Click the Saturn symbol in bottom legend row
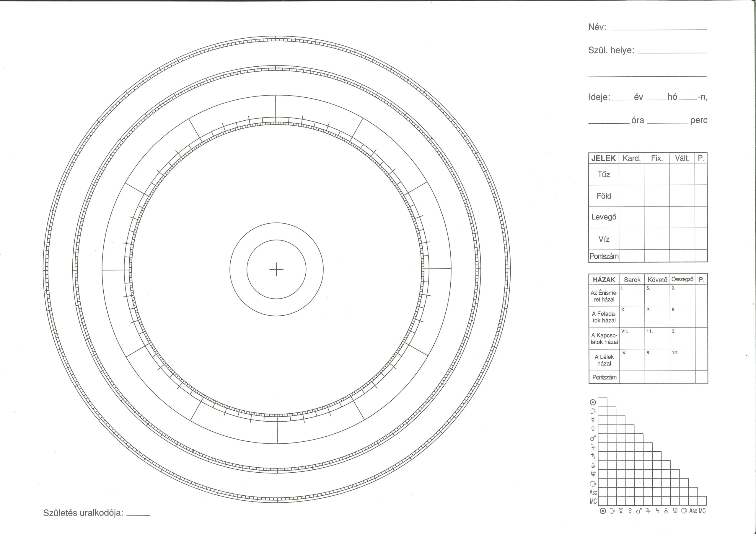Viewport: 756px width, 534px height. (657, 511)
